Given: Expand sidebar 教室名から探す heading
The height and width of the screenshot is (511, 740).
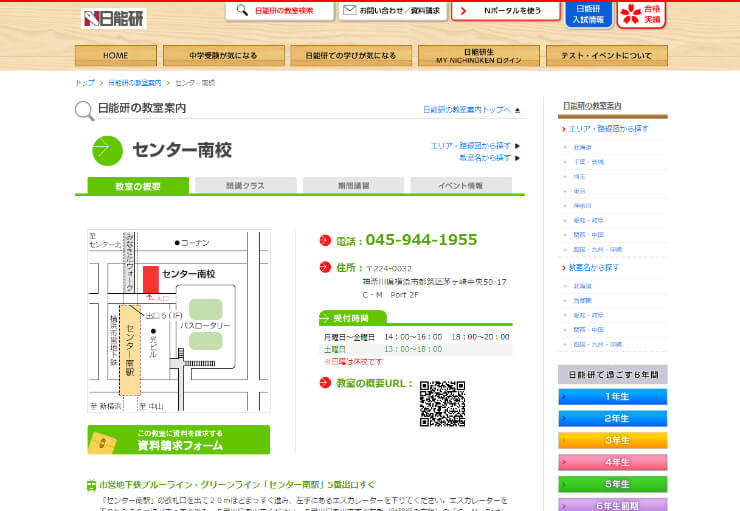Looking at the screenshot, I should pos(594,268).
